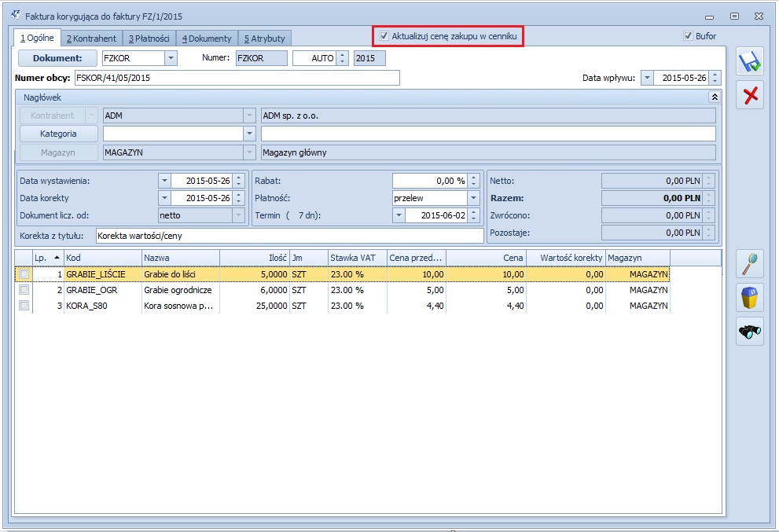Sort by the Nazwa column header
This screenshot has width=779, height=532.
(x=181, y=258)
